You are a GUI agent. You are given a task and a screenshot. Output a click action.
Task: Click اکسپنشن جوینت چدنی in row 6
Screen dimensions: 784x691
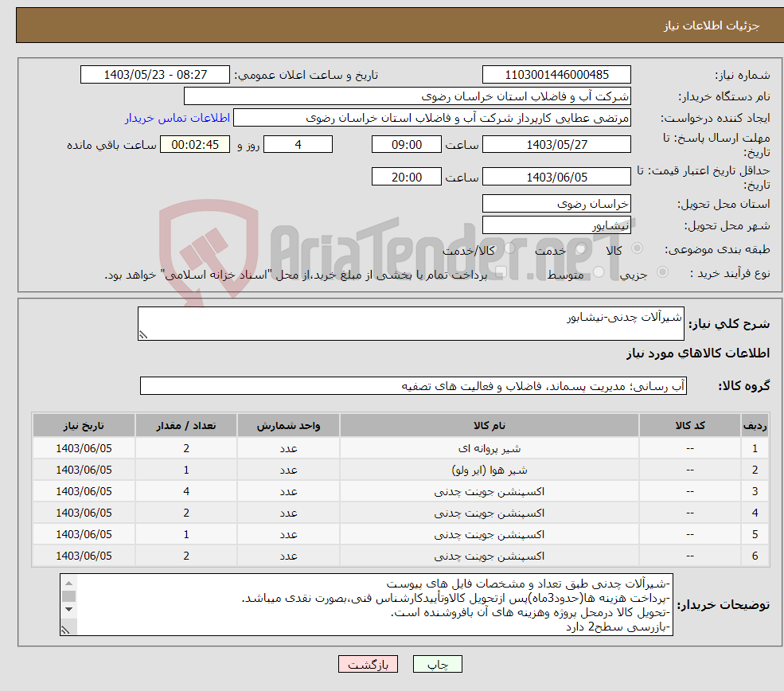(490, 556)
